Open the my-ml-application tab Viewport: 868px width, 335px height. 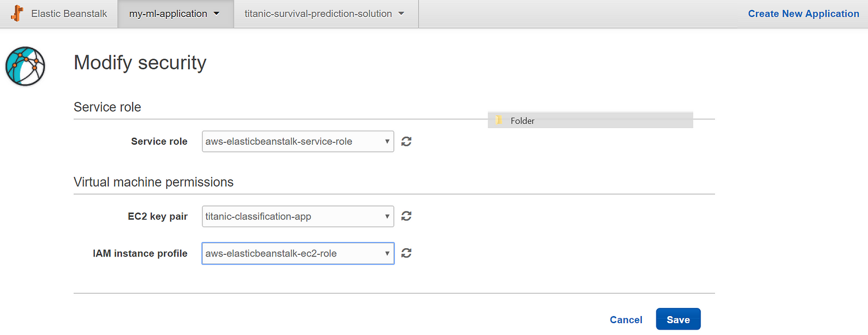pyautogui.click(x=176, y=14)
